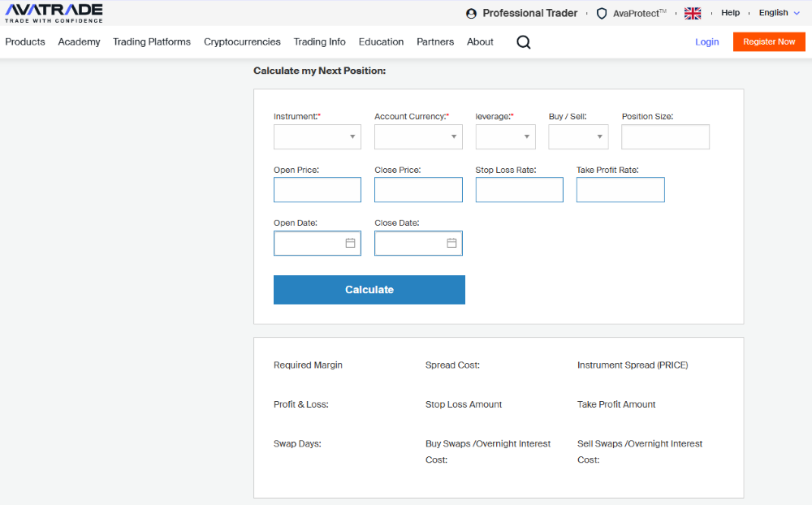This screenshot has height=505, width=812.
Task: Follow the Login link
Action: (706, 42)
